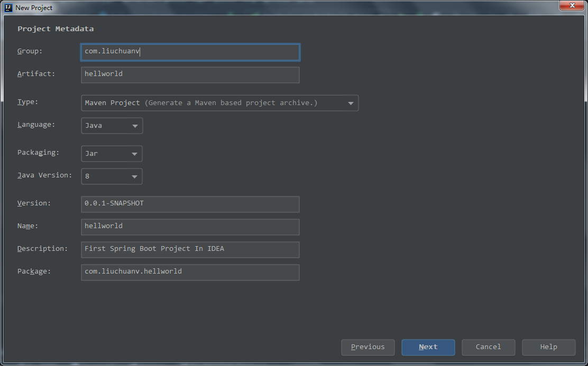Click the Version field with 0.0.1-SNAPSHOT
The width and height of the screenshot is (588, 366).
tap(190, 204)
